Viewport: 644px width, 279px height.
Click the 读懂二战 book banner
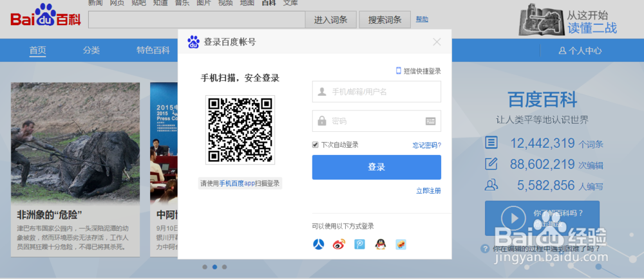569,19
